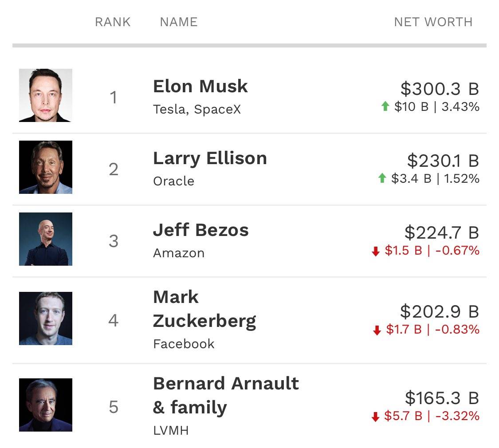Open the Elon Musk name link
The width and height of the screenshot is (499, 448).
200,86
